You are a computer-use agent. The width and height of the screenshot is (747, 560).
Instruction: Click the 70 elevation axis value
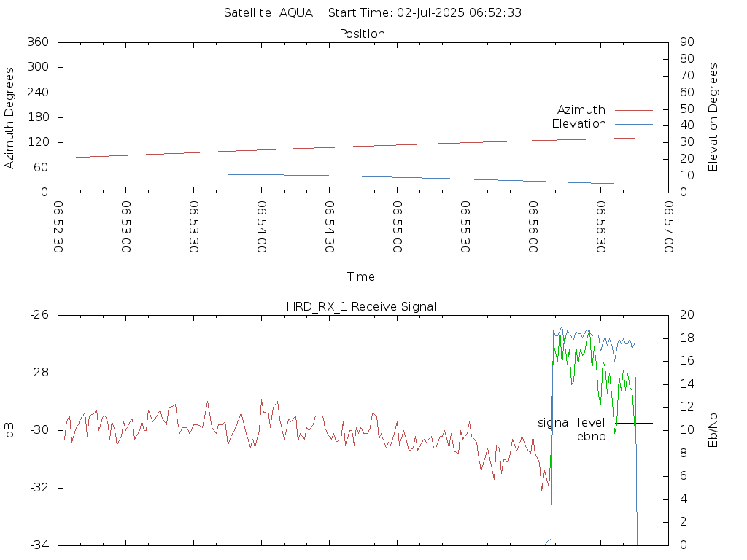coord(687,76)
